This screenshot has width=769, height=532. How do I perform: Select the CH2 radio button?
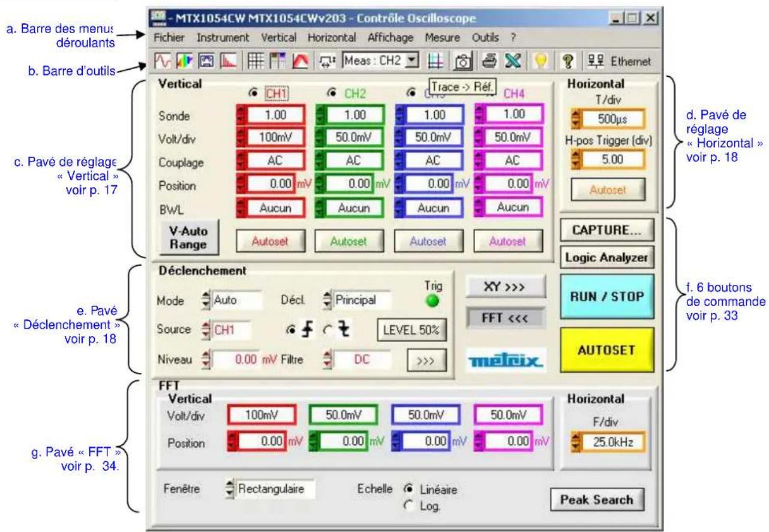tap(331, 94)
